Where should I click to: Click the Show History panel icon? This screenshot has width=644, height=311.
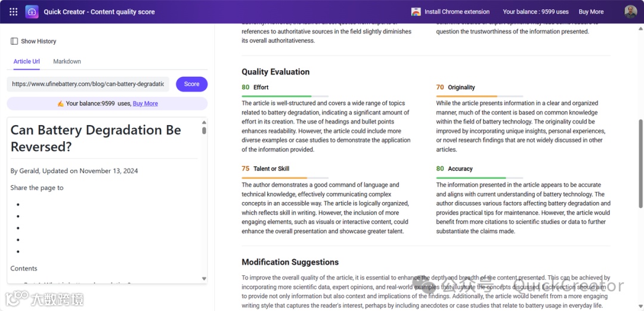(14, 41)
